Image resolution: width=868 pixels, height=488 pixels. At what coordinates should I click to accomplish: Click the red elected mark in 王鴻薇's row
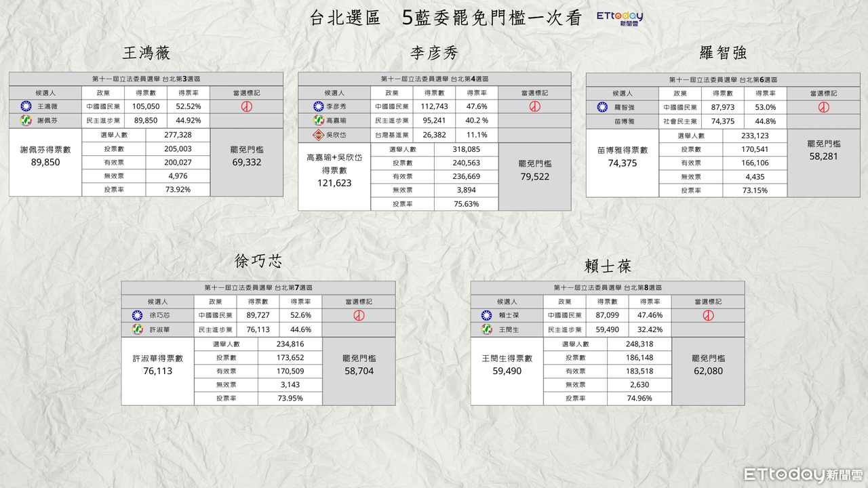click(248, 106)
